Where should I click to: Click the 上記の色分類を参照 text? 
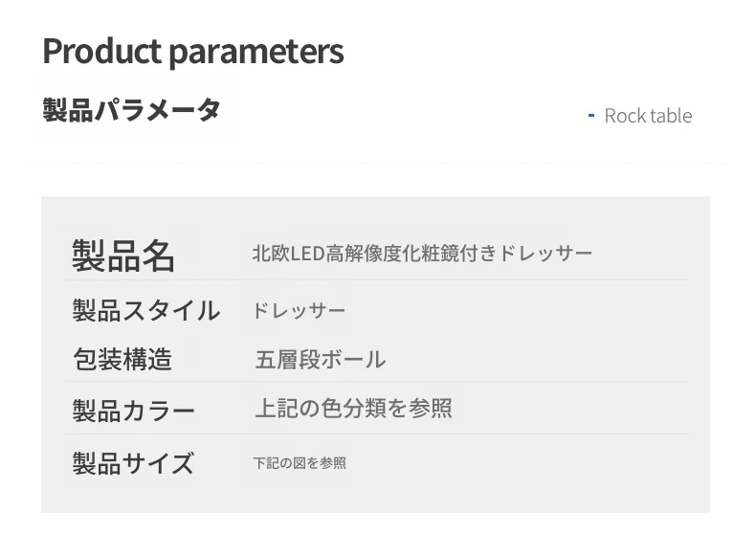[x=353, y=409]
